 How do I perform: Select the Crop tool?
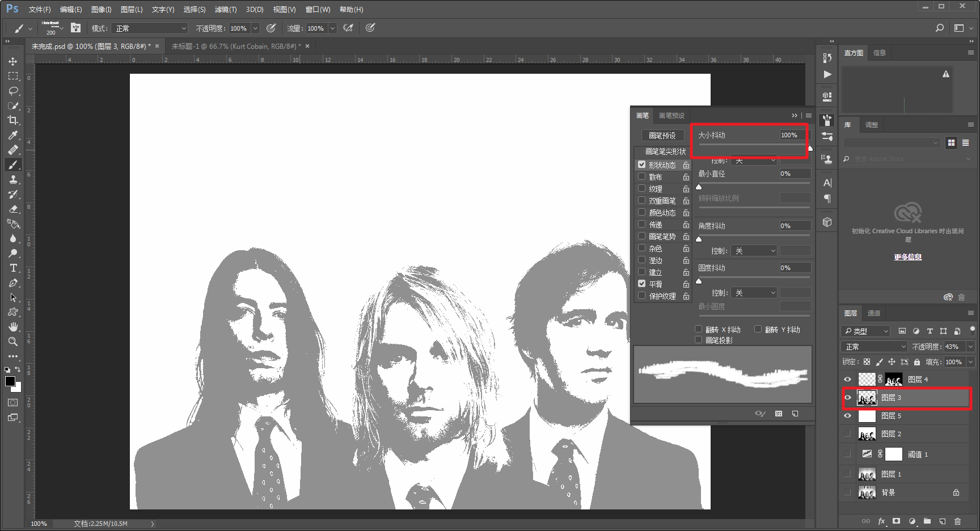13,120
